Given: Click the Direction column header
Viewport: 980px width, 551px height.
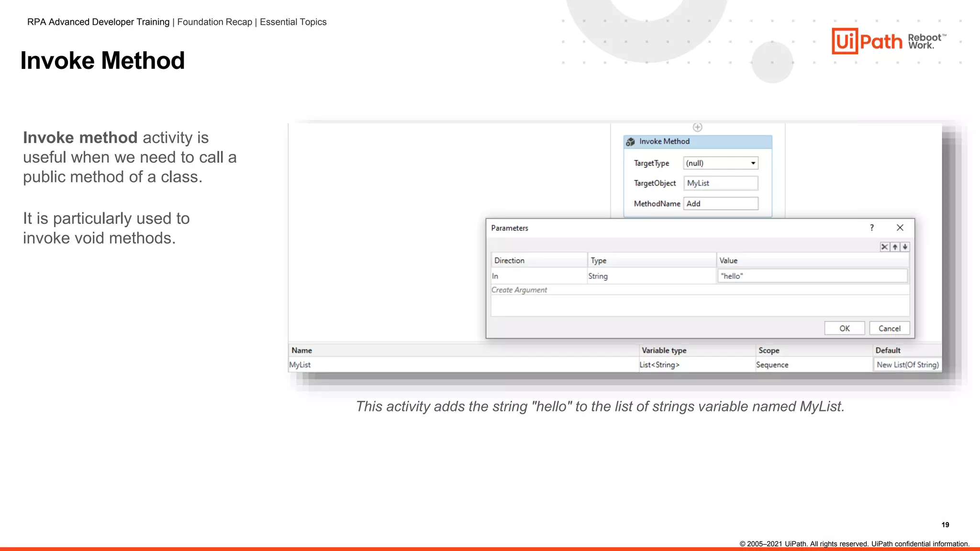Looking at the screenshot, I should click(x=539, y=261).
